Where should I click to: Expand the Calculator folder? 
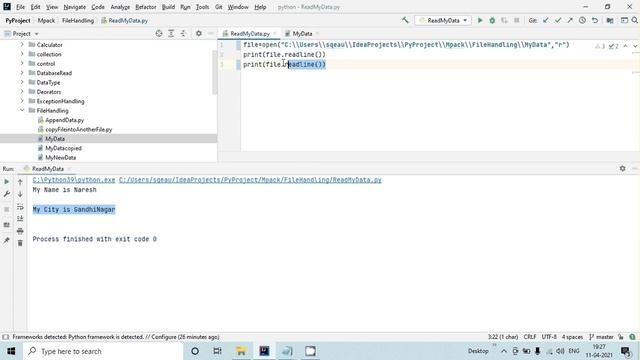pos(22,44)
